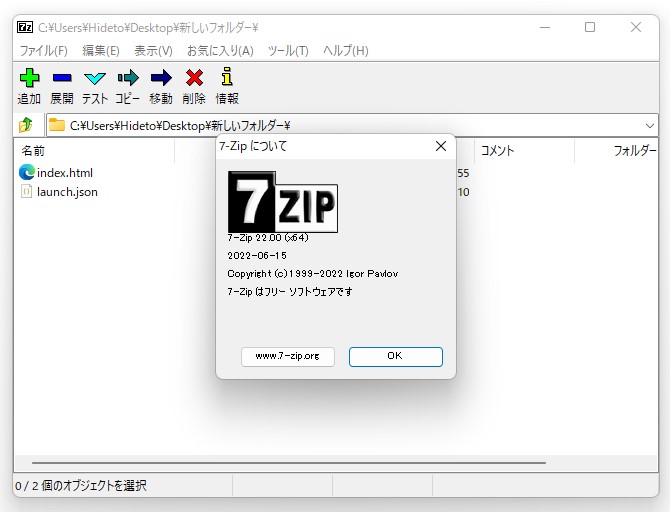Click the Move (移動) toolbar icon

coord(161,78)
